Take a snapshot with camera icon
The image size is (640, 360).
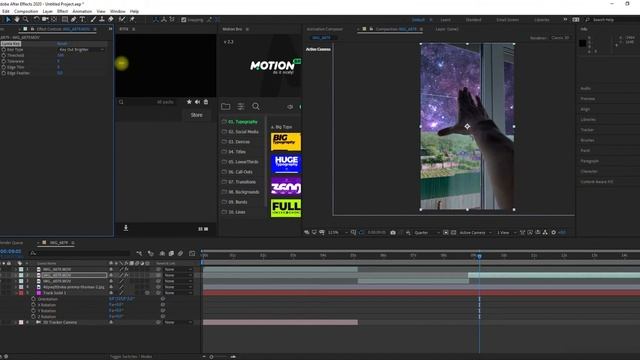pyautogui.click(x=393, y=233)
